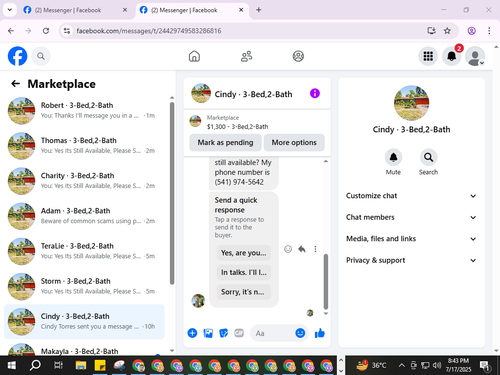The image size is (500, 375).
Task: Open Charity 3-Bed,2-Bath conversation
Action: [x=84, y=181]
